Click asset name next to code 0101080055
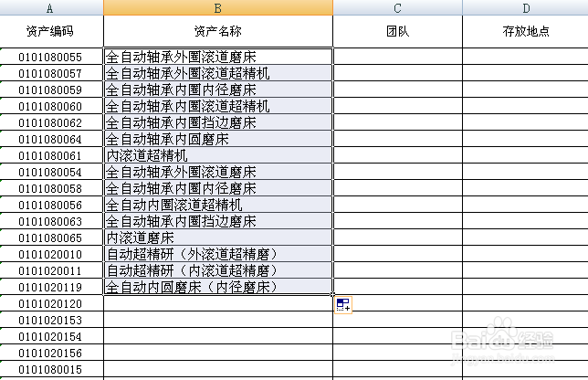The width and height of the screenshot is (588, 380). (218, 57)
